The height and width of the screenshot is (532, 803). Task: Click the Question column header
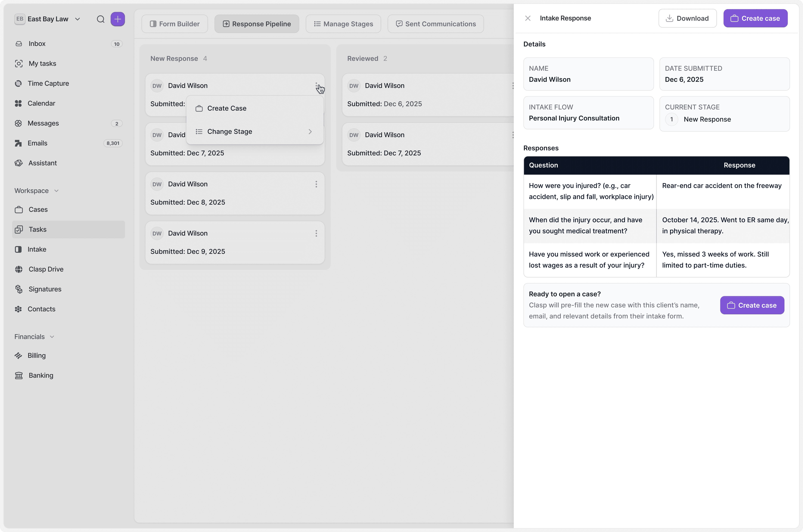[x=543, y=165]
